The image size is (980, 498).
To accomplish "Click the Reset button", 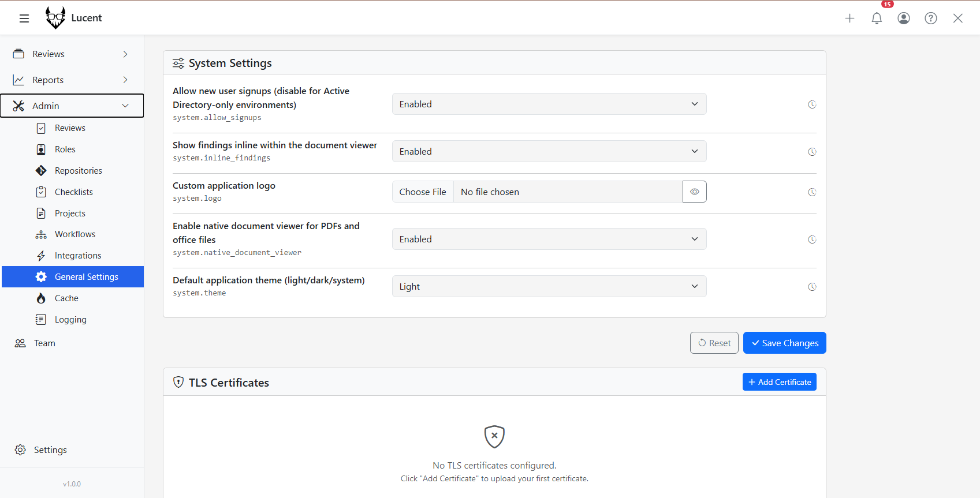I will [714, 343].
